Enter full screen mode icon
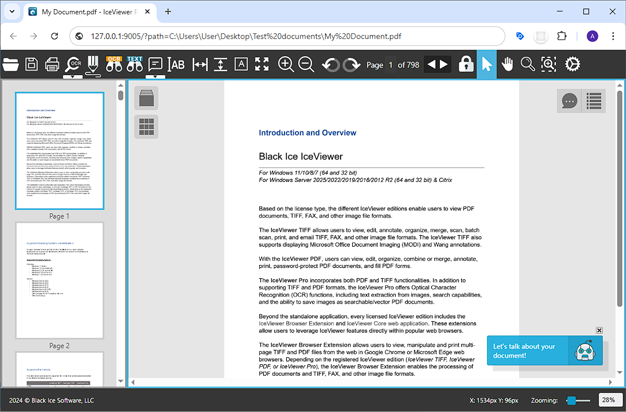The width and height of the screenshot is (626, 412). [x=262, y=65]
